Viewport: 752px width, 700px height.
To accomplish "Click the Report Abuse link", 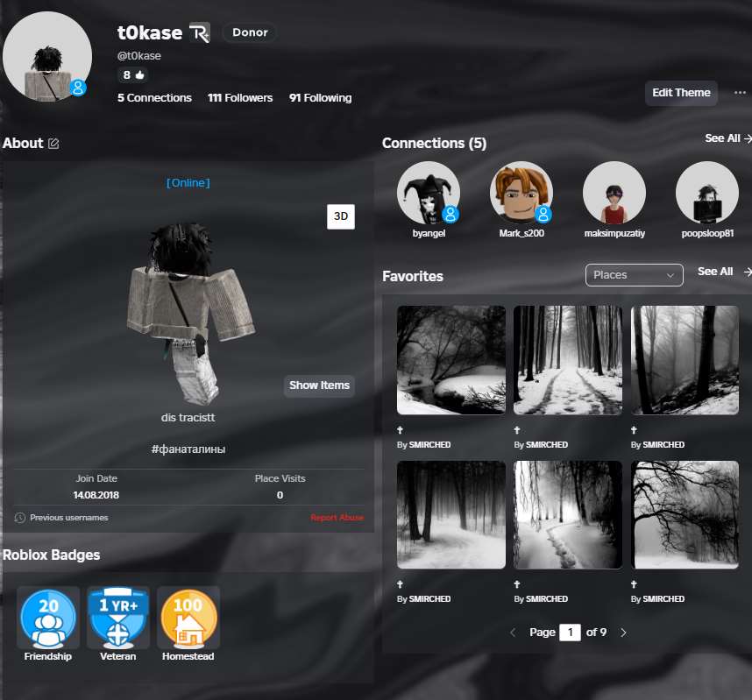I will pos(337,518).
